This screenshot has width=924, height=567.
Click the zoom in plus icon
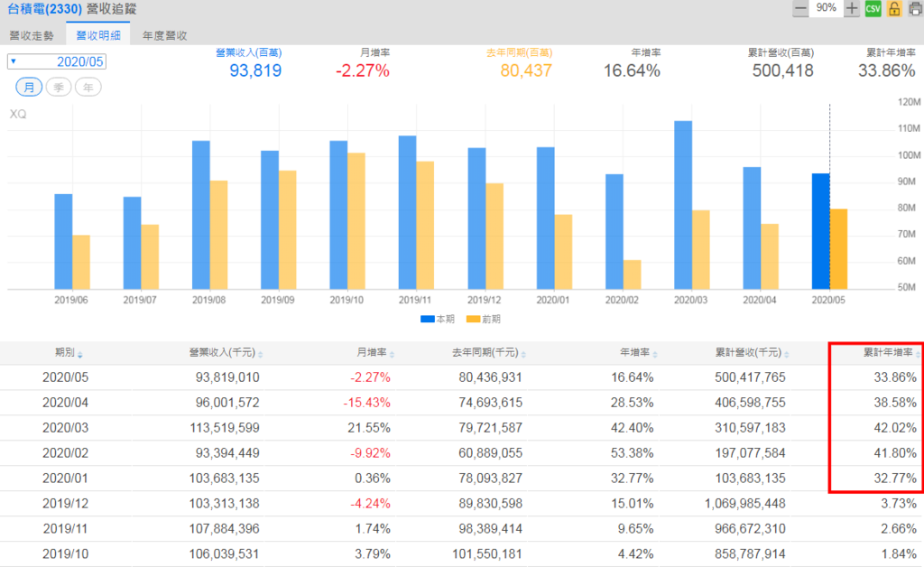(852, 9)
